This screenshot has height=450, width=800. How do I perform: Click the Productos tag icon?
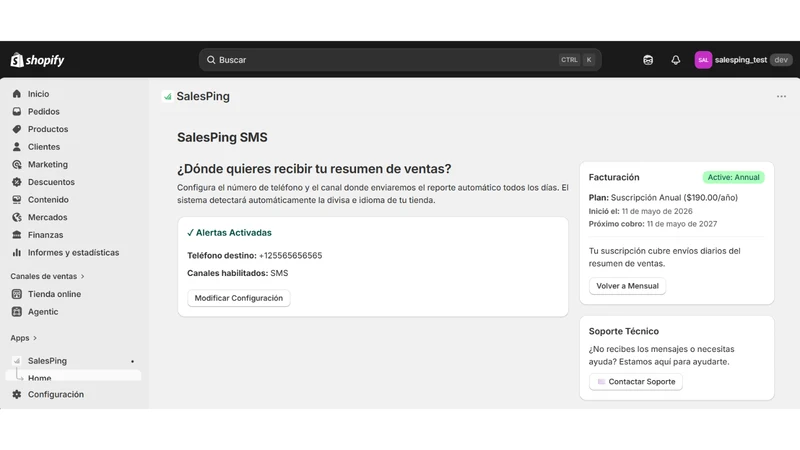tap(17, 129)
